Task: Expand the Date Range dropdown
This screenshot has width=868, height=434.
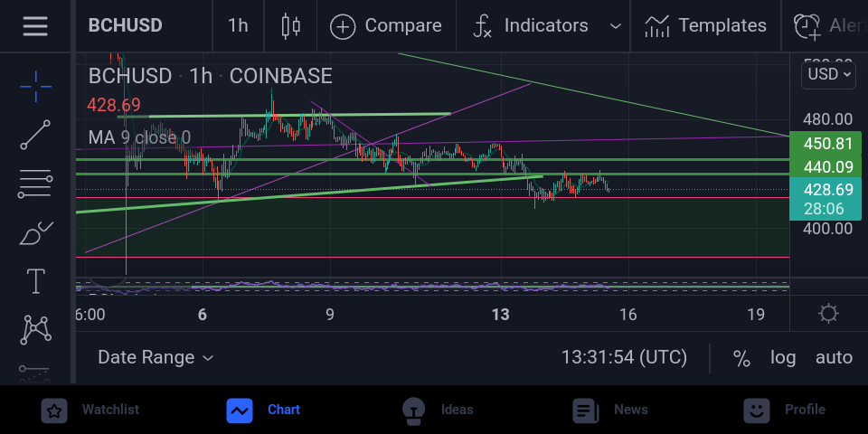Action: [156, 358]
